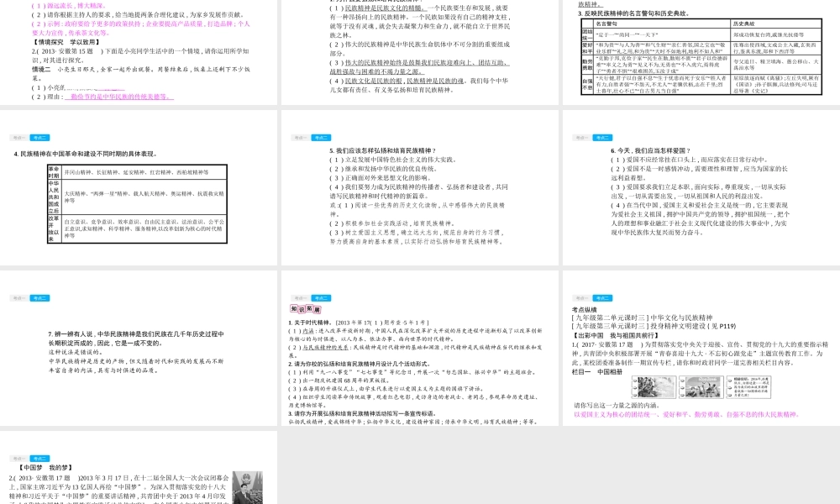Click heading 6. 今天,我们应当怎样爱国
This screenshot has width=840, height=504.
(651, 150)
